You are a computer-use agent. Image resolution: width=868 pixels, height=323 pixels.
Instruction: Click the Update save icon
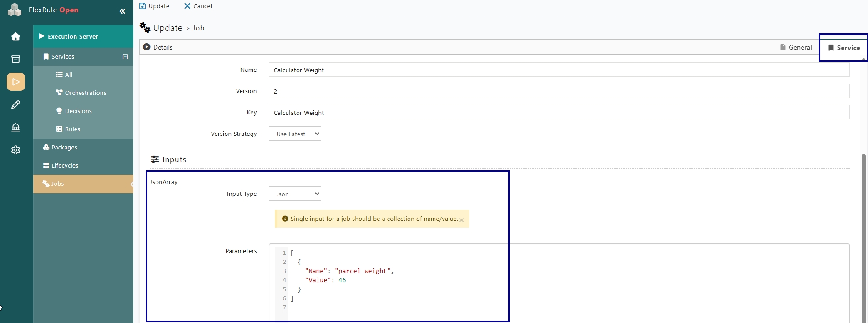tap(142, 6)
